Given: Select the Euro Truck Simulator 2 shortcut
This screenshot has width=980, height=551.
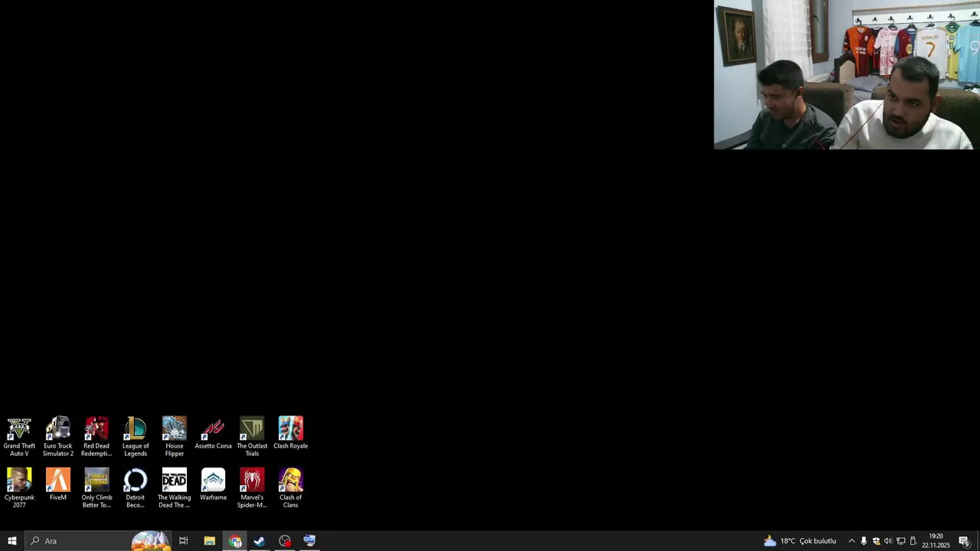Looking at the screenshot, I should pyautogui.click(x=58, y=437).
